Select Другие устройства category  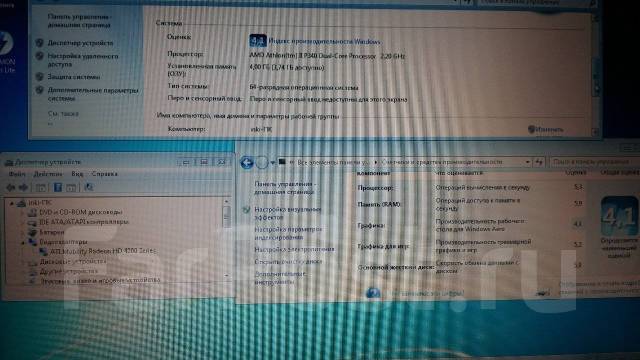69,271
